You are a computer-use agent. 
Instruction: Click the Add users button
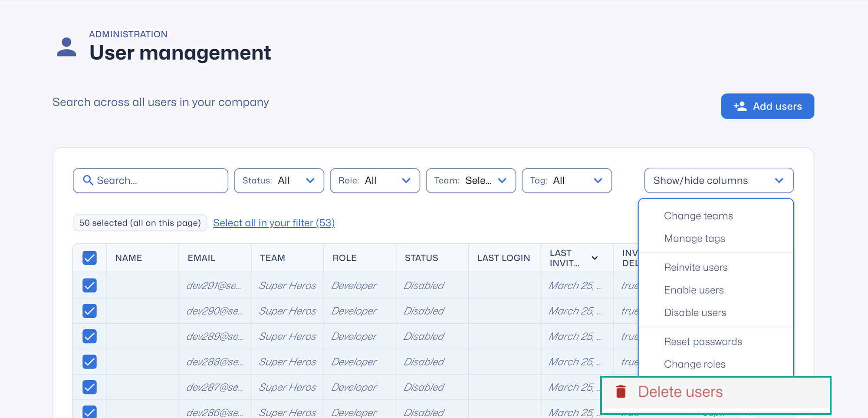pos(767,106)
